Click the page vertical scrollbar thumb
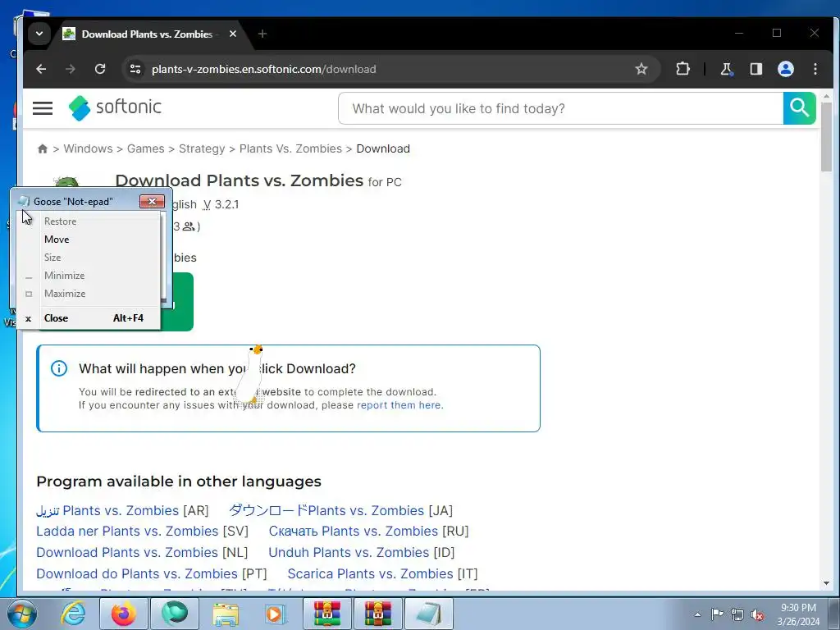Viewport: 840px width, 630px height. [x=826, y=137]
